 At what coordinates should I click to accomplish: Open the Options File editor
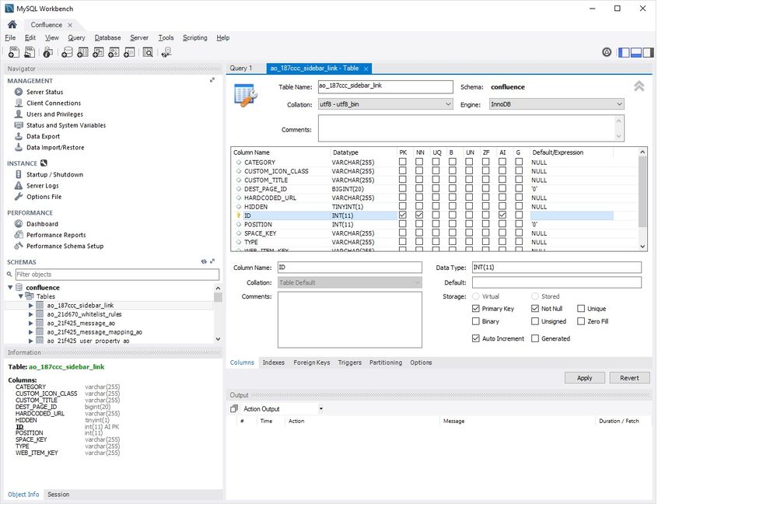[x=44, y=197]
